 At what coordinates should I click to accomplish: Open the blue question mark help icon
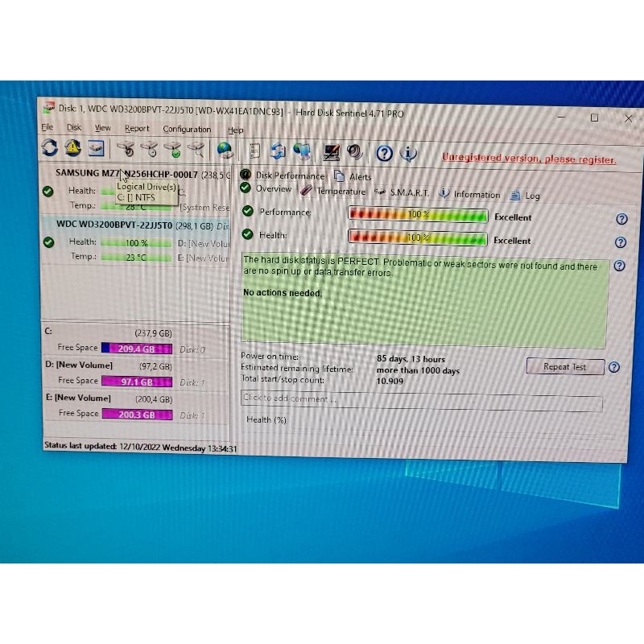[x=385, y=153]
